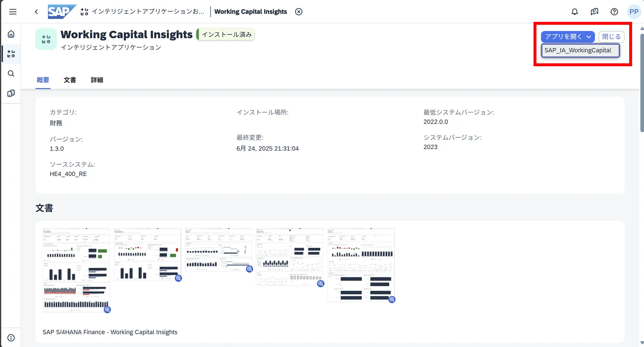This screenshot has height=347, width=644.
Task: Click the 閉じる button
Action: pyautogui.click(x=611, y=37)
